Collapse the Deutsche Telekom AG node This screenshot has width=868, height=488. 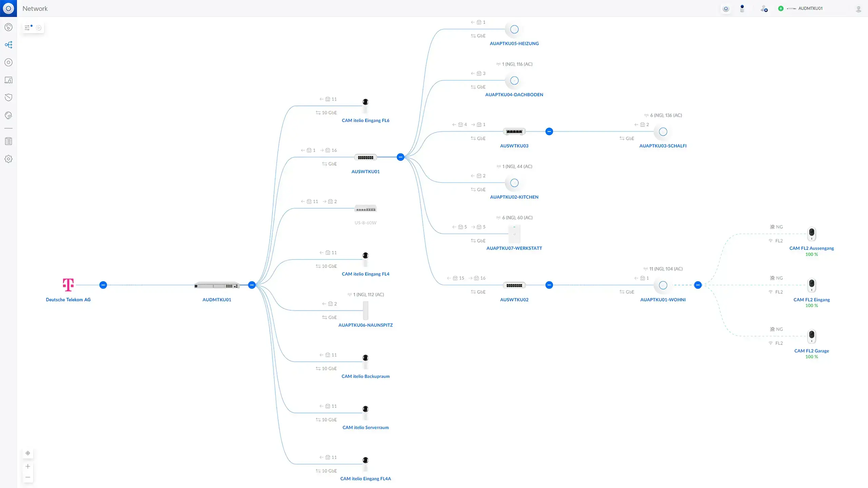point(103,285)
